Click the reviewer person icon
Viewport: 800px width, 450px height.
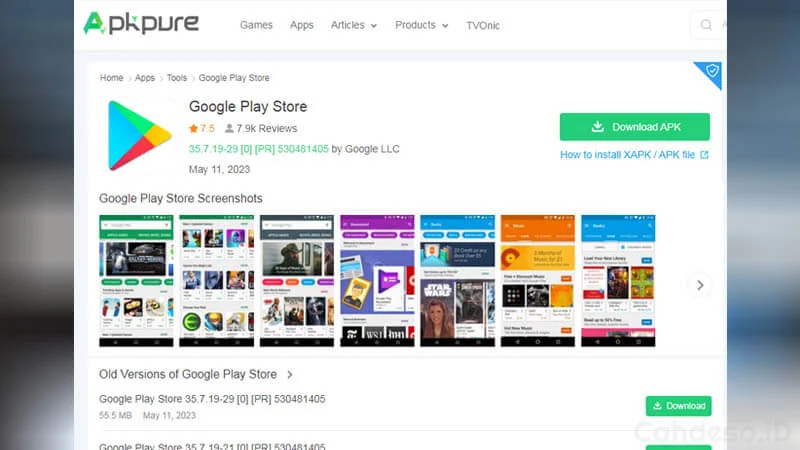coord(230,129)
